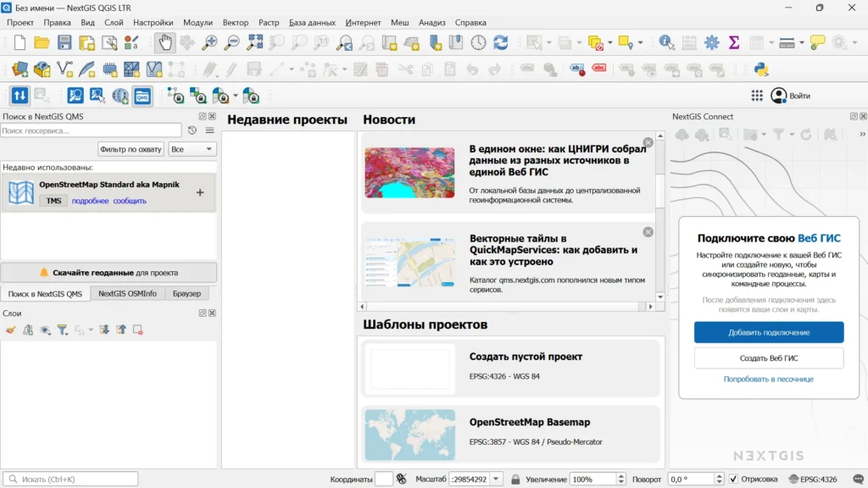Open the Модули menu

coord(198,23)
